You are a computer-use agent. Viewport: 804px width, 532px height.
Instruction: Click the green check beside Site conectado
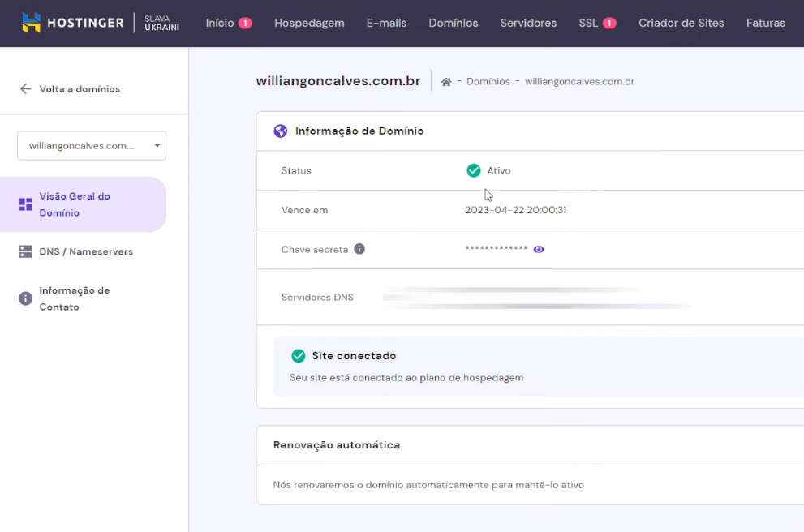click(298, 355)
